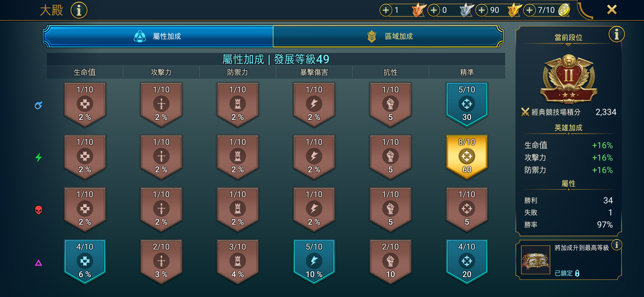Close the Great Hall screen

pos(612,10)
